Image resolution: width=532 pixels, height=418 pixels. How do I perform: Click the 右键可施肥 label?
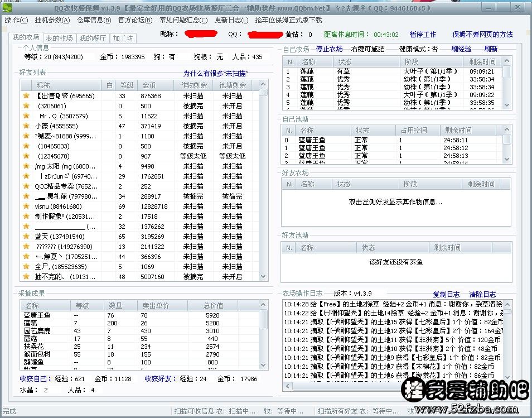[x=368, y=49]
